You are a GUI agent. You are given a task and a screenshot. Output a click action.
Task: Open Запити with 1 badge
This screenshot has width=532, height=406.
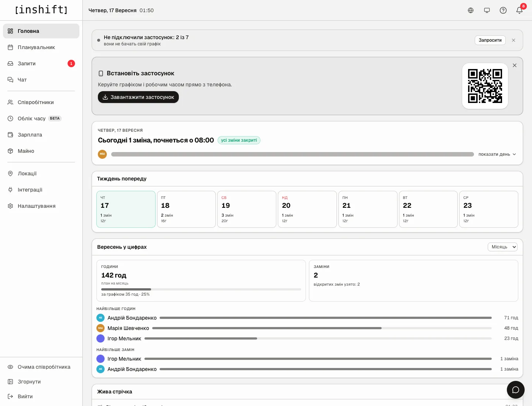point(41,63)
